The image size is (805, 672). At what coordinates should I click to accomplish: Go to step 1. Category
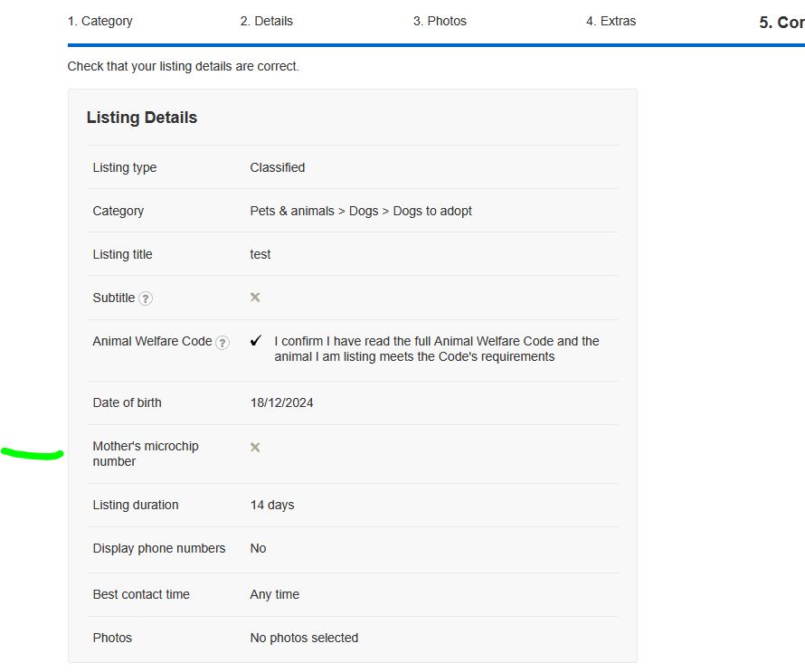99,21
